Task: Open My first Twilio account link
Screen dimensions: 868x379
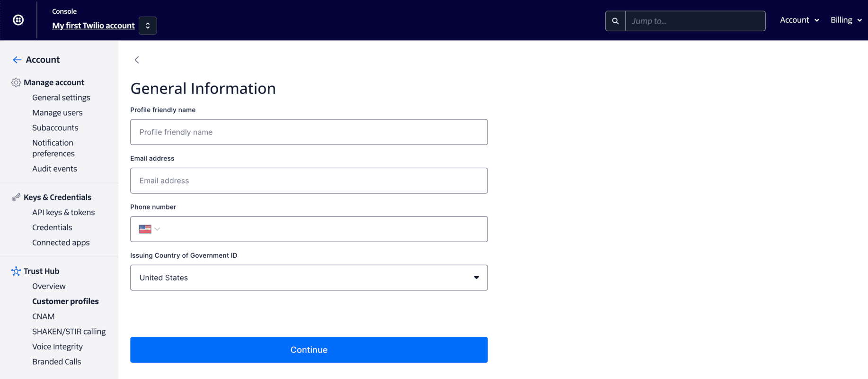Action: 93,26
